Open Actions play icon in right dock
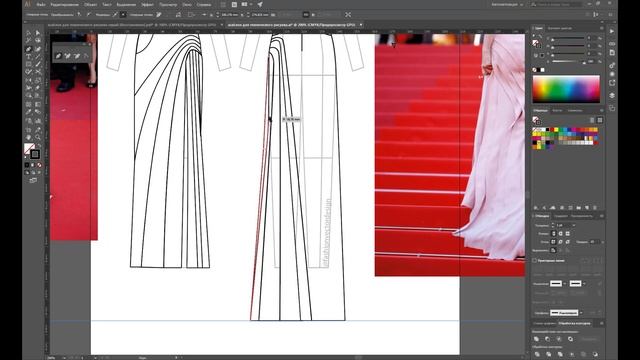Screen dimensions: 640x360 612,31
